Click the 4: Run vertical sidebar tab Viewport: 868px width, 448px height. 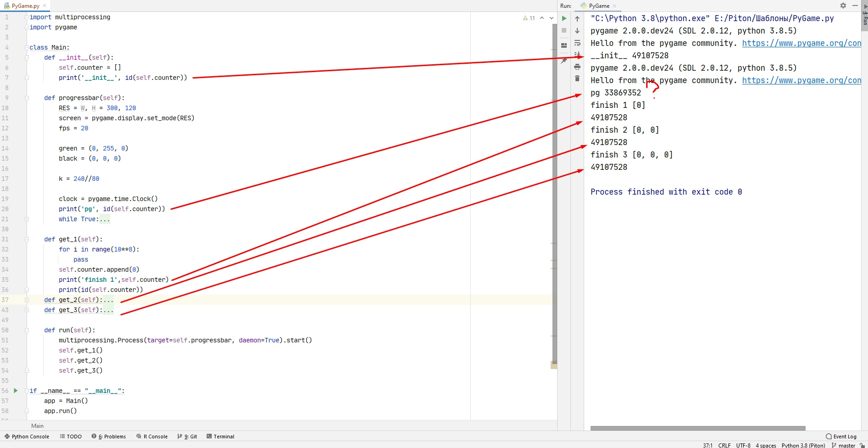coord(865,16)
